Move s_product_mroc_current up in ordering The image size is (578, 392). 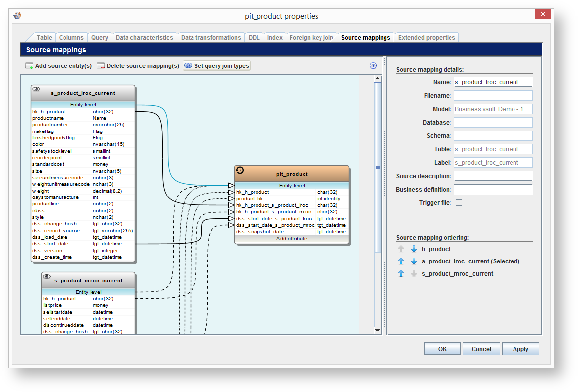pyautogui.click(x=401, y=274)
